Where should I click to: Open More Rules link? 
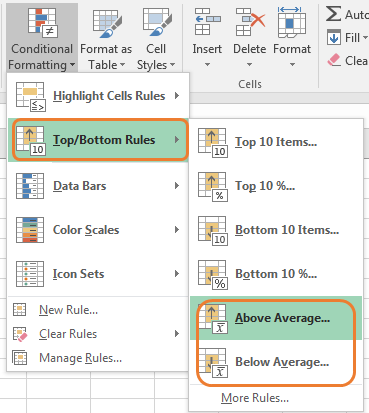[x=255, y=398]
